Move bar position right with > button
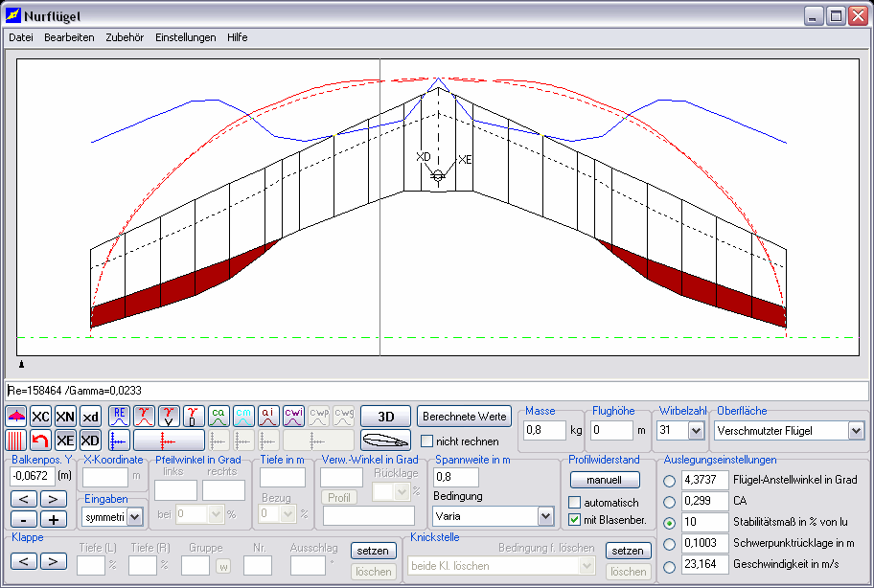874x588 pixels. click(x=53, y=499)
